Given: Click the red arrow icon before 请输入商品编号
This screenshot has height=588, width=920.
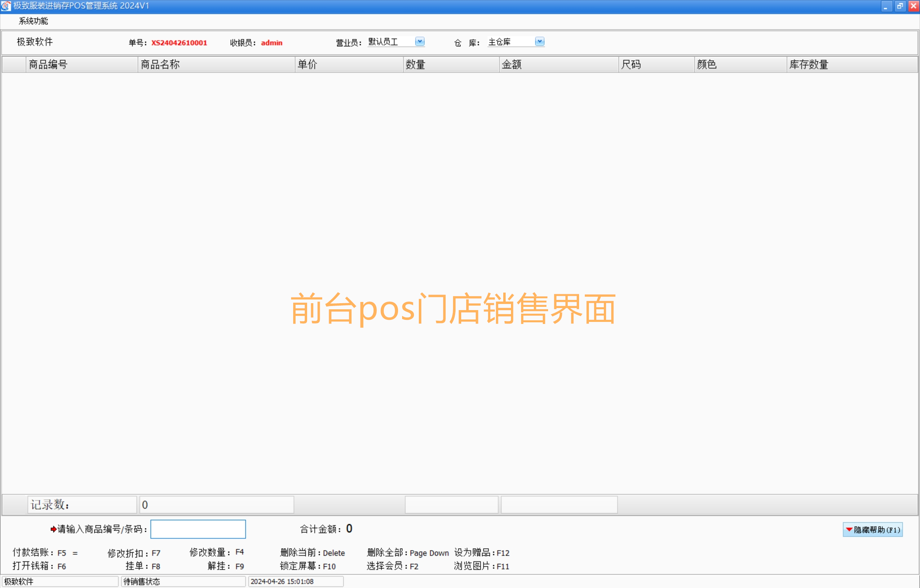Looking at the screenshot, I should point(53,529).
